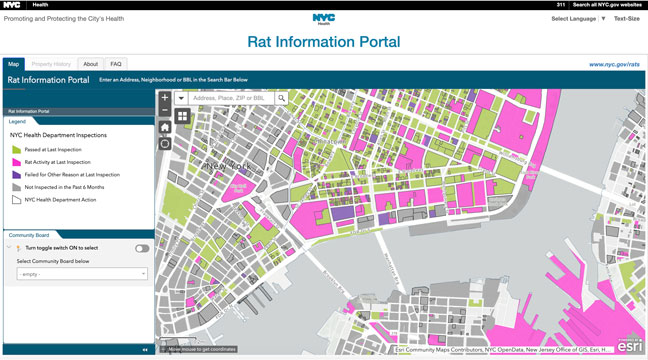Click the green Passed at Last Inspection swatch
Image resolution: width=648 pixels, height=360 pixels.
pos(17,150)
